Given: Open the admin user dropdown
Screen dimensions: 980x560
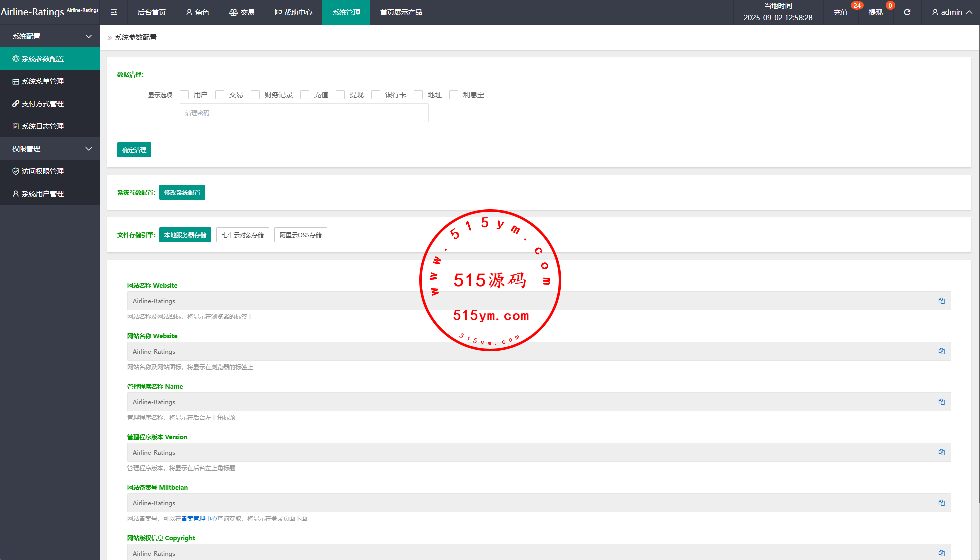Looking at the screenshot, I should [951, 12].
